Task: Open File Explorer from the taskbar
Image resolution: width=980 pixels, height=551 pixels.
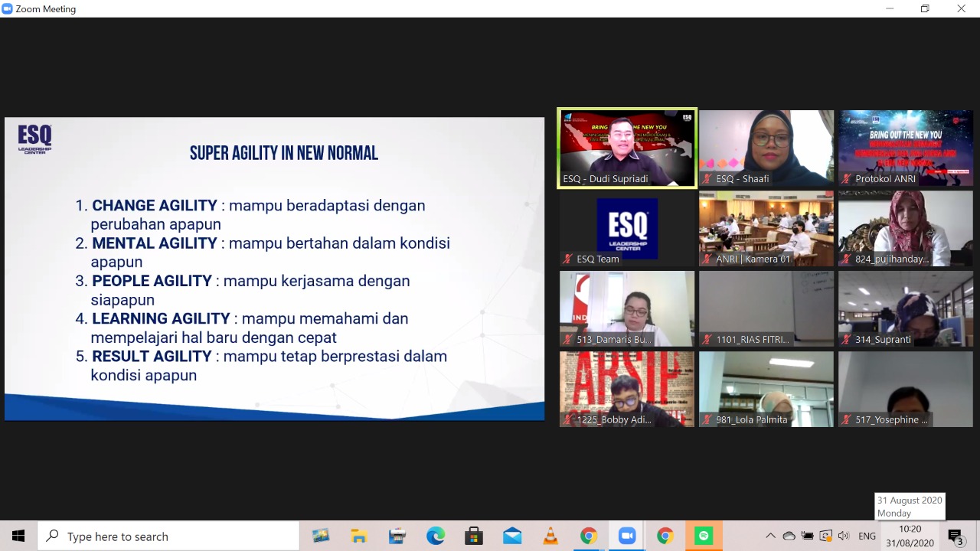Action: click(359, 536)
